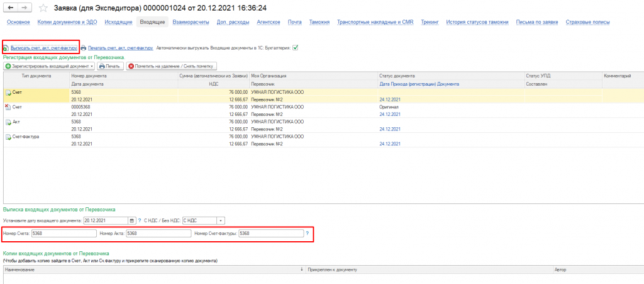Viewport: 644px width, 284px height.
Task: Click deletion-marked Счет 00005368 row icon
Action: 8,108
